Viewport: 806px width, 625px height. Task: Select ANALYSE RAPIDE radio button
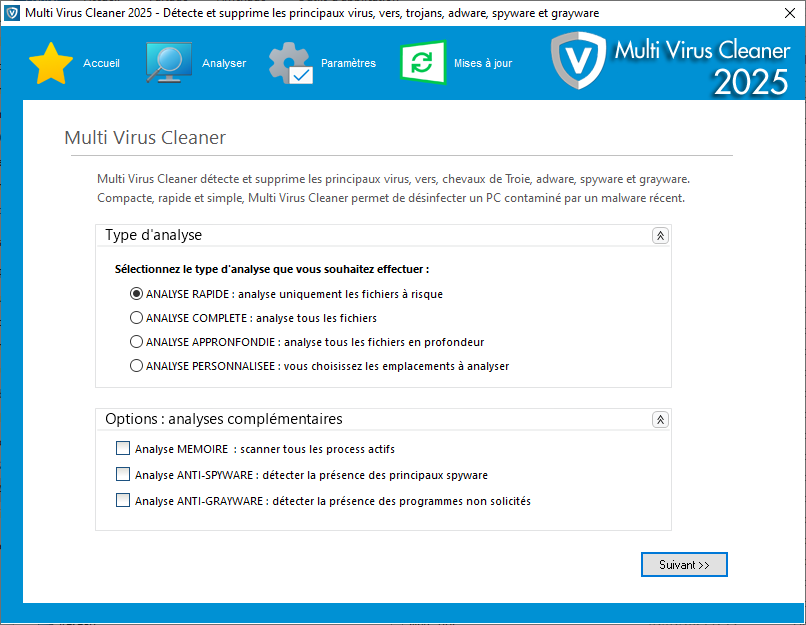click(x=137, y=294)
